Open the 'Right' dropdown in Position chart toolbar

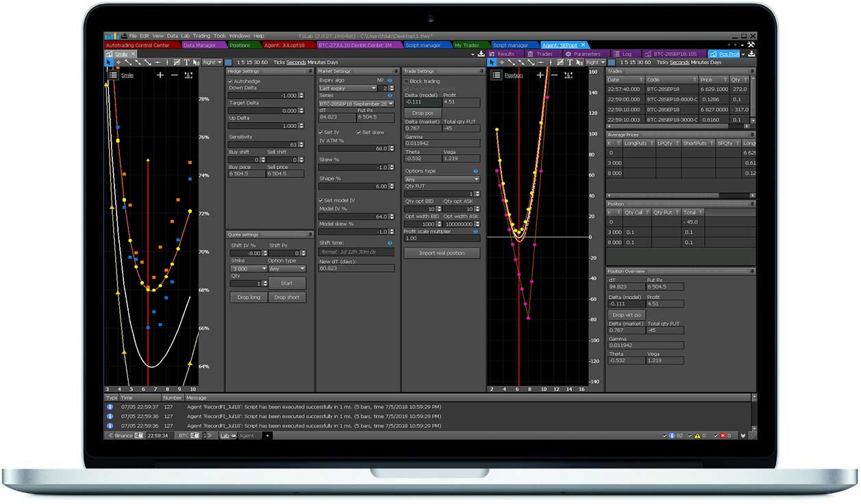[x=595, y=62]
